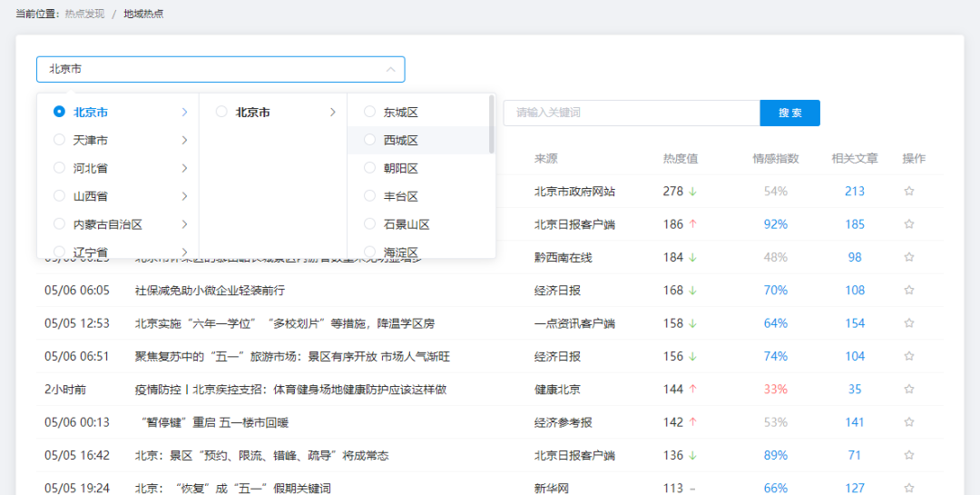The height and width of the screenshot is (495, 980).
Task: Expand 河北省 submenu chevron
Action: pyautogui.click(x=184, y=168)
